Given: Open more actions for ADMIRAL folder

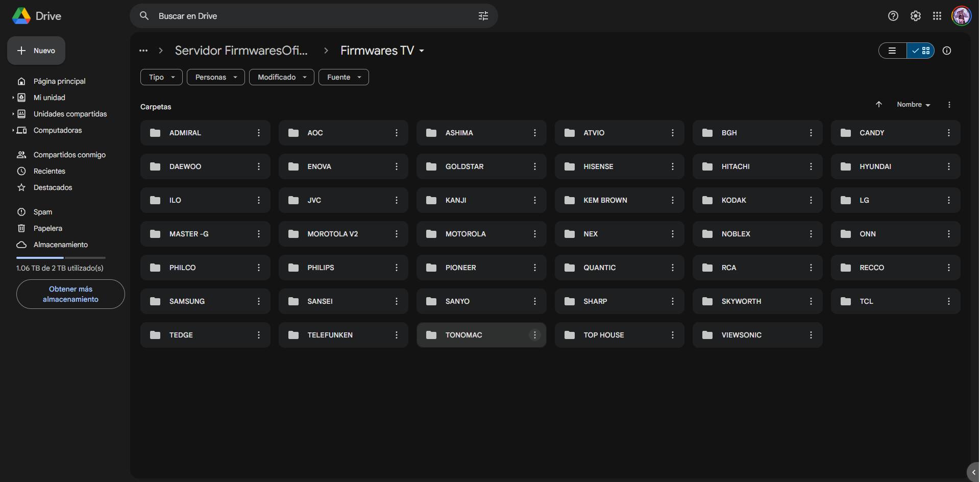Looking at the screenshot, I should coord(259,133).
